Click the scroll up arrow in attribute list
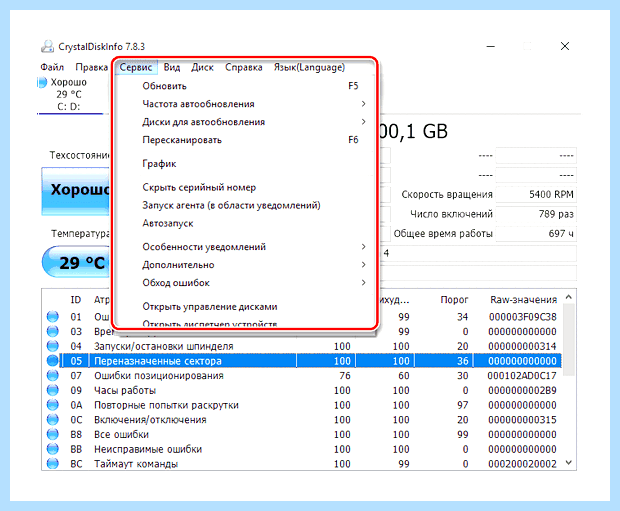 (x=569, y=297)
